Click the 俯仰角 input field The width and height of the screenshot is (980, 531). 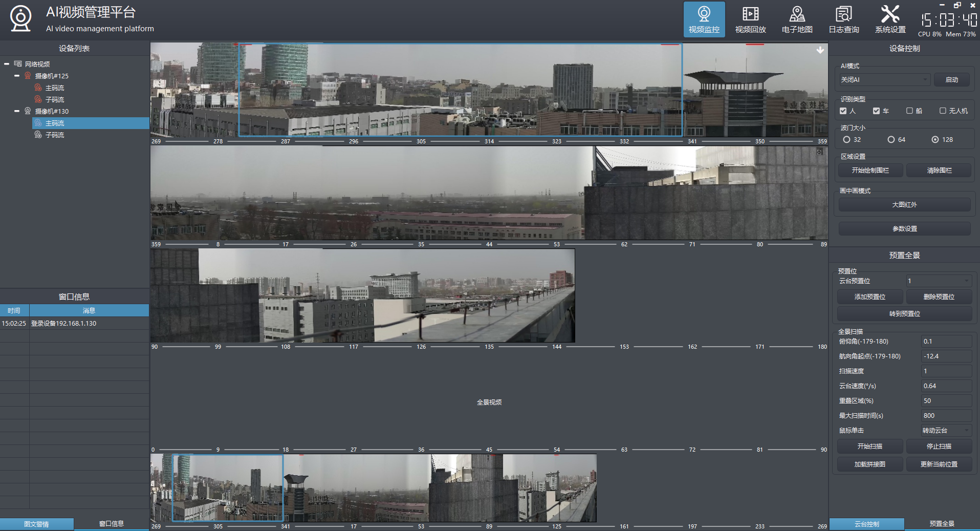pyautogui.click(x=946, y=342)
